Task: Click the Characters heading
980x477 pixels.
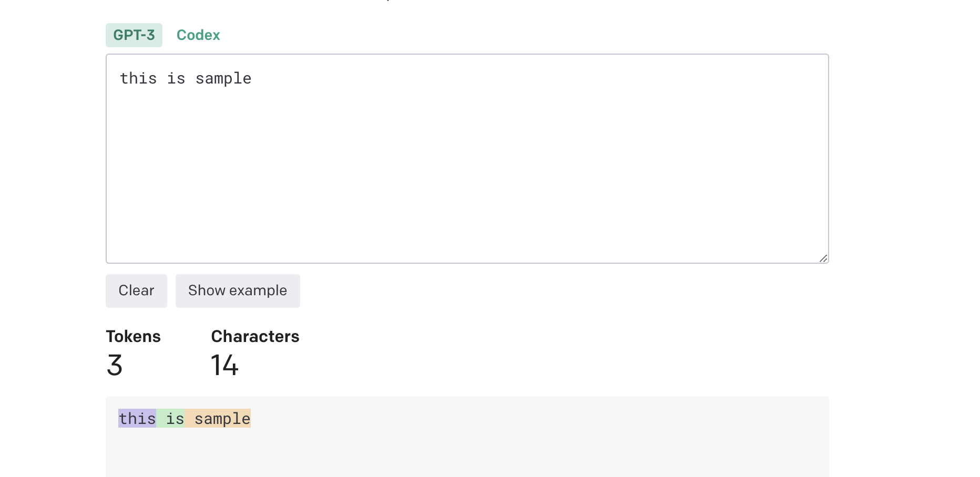Action: coord(255,337)
